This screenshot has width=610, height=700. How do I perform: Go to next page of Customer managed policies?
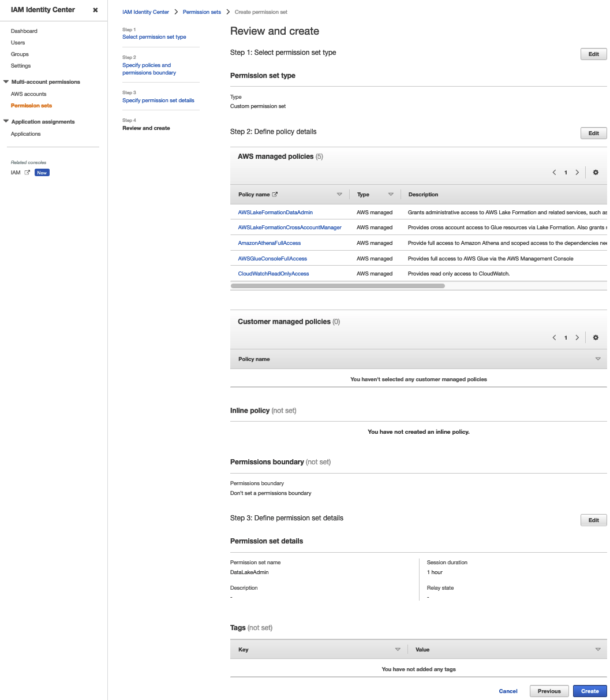[577, 338]
